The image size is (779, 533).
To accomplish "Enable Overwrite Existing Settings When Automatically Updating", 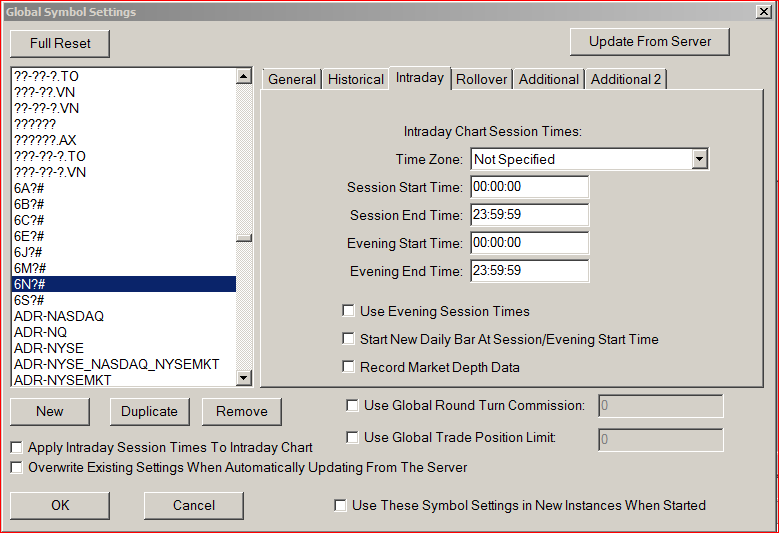I will click(x=16, y=467).
